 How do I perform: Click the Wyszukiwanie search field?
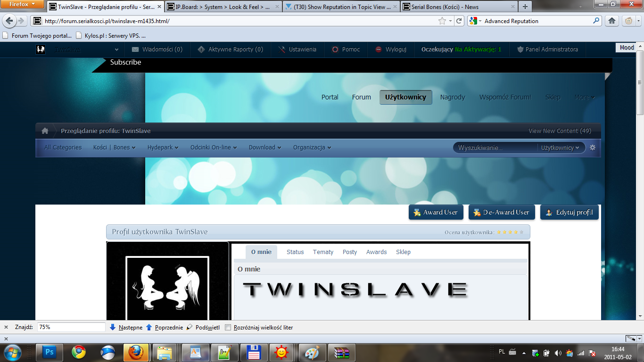[x=495, y=148]
